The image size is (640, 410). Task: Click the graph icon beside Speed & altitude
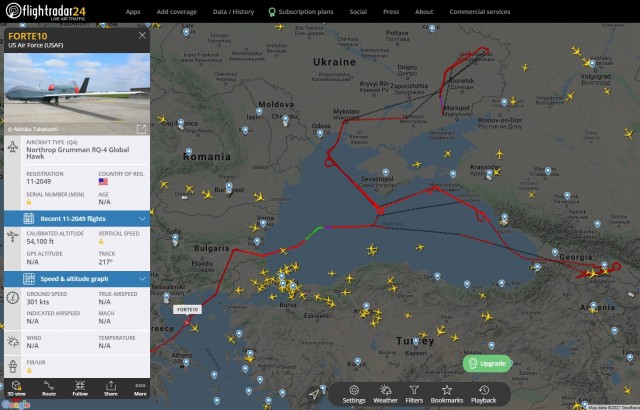click(x=29, y=279)
